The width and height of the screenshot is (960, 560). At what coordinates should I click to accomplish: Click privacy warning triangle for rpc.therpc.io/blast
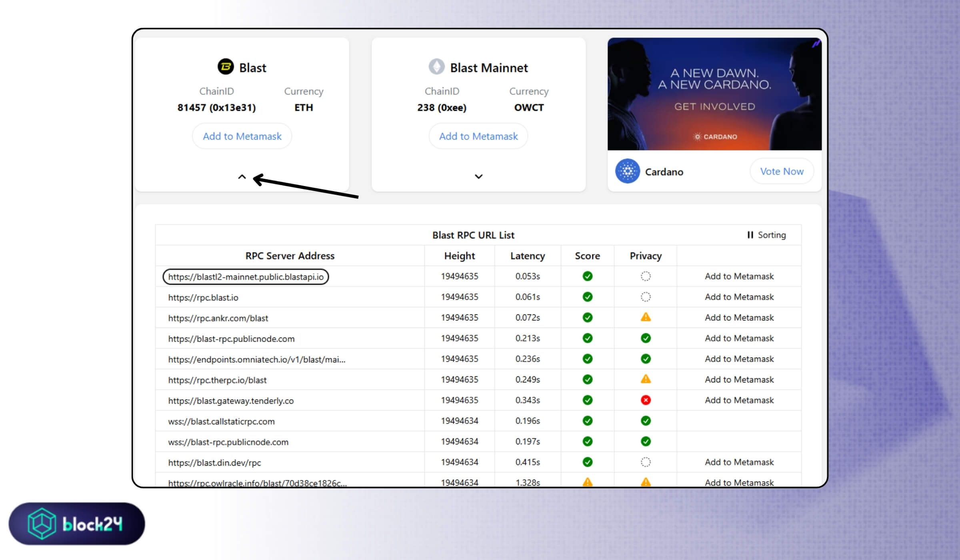(x=646, y=379)
